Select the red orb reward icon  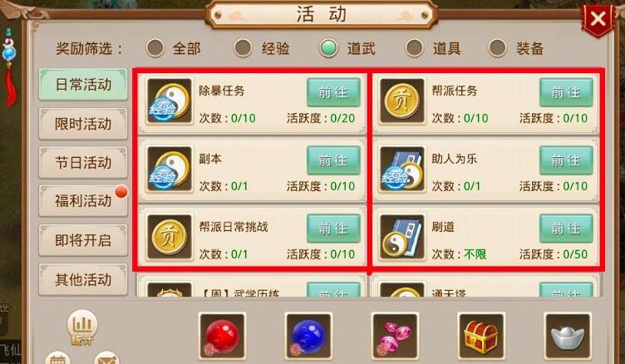click(222, 336)
